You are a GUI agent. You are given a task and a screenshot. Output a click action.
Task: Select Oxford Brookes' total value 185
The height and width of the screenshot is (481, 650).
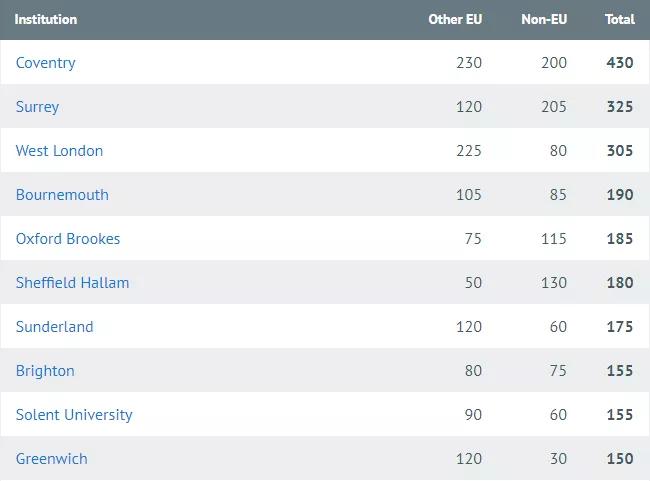620,239
